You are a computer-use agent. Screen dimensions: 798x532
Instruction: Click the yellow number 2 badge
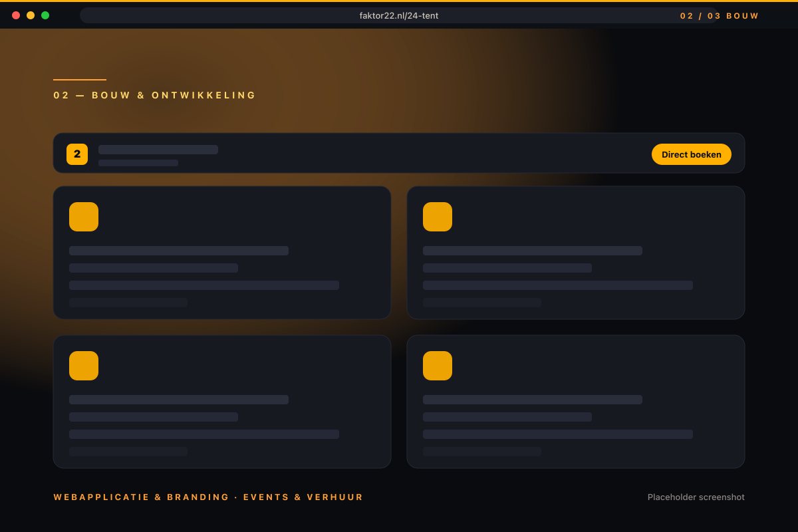click(77, 154)
